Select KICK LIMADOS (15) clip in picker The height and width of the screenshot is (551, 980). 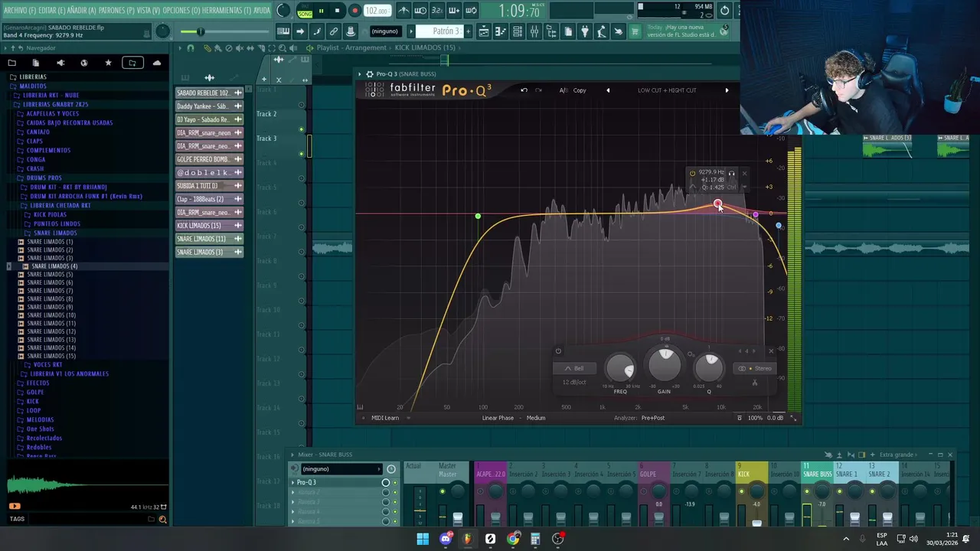[209, 226]
